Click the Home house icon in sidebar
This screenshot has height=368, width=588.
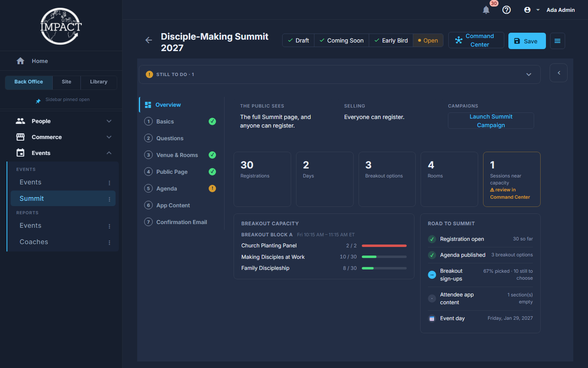(x=20, y=61)
